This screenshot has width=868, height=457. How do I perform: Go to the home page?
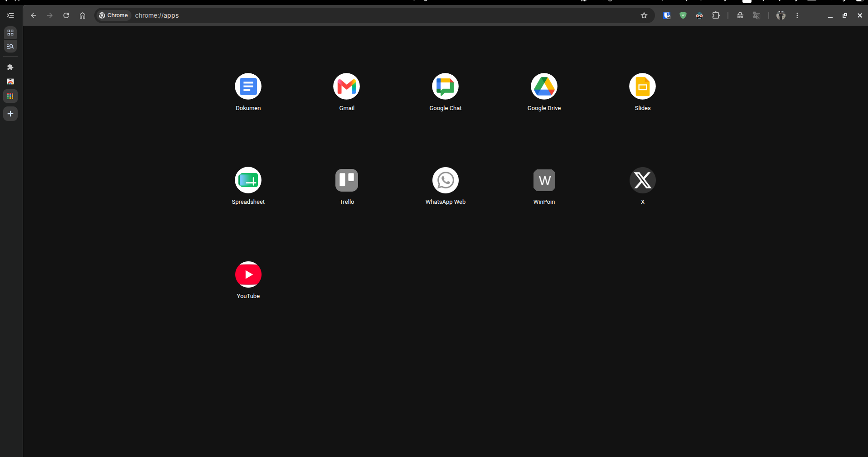[82, 15]
